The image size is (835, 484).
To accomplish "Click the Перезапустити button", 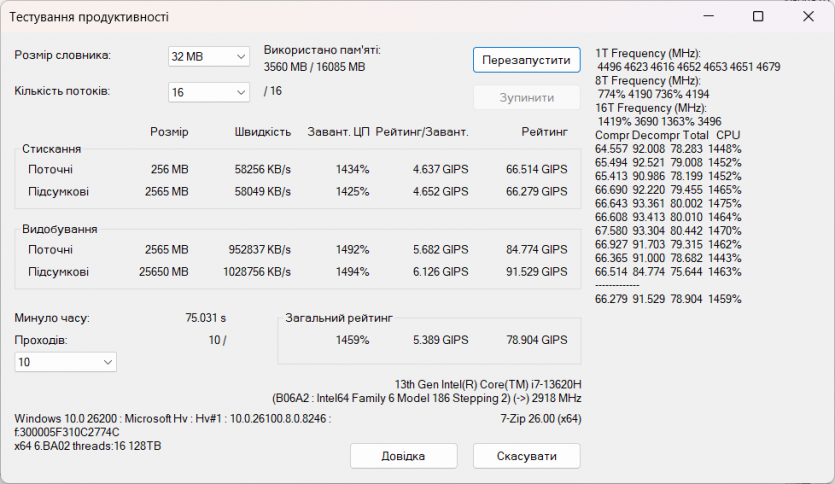I will (526, 59).
